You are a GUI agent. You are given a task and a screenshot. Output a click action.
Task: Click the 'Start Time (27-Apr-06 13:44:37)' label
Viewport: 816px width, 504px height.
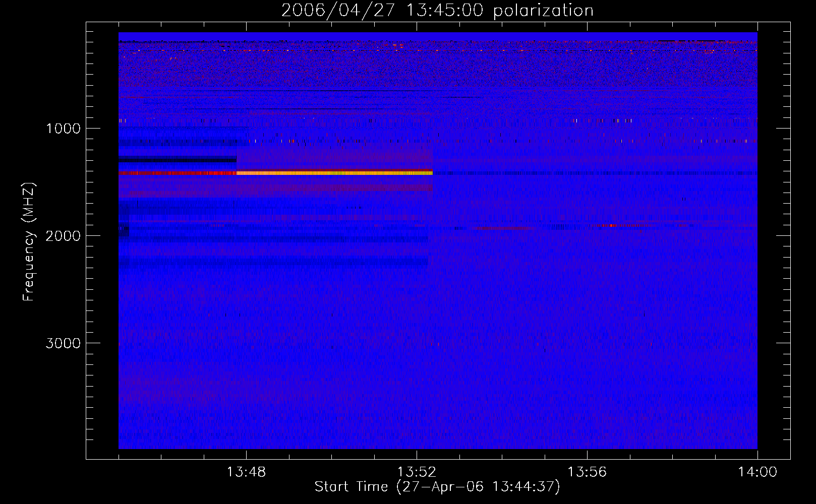(437, 487)
